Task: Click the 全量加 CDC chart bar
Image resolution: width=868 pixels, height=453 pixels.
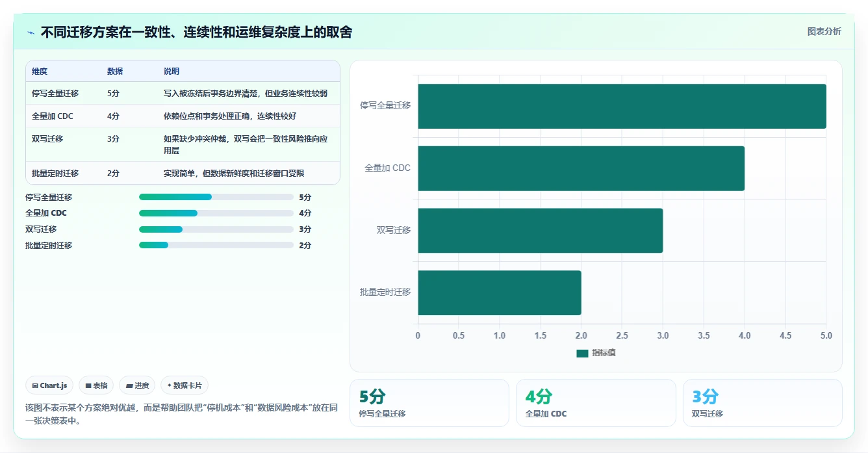Action: (x=581, y=168)
